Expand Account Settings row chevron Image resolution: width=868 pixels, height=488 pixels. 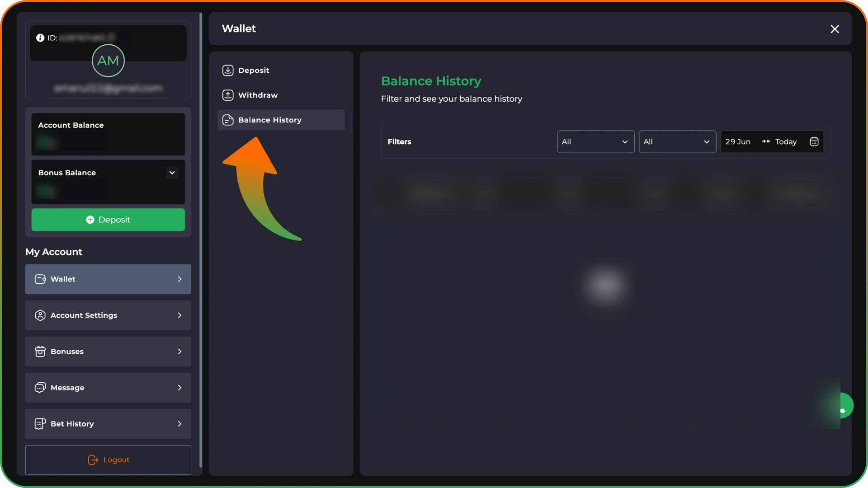179,315
